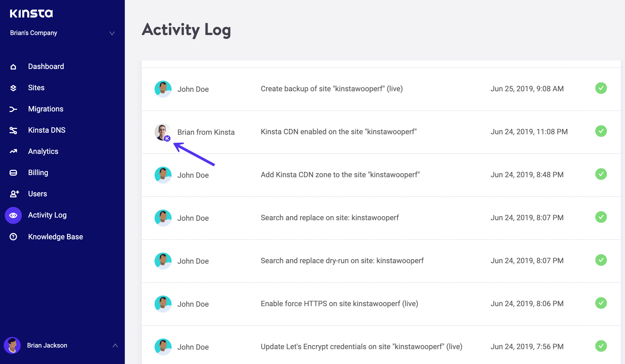
Task: Click Brian from Kinsta profile avatar
Action: pos(162,131)
